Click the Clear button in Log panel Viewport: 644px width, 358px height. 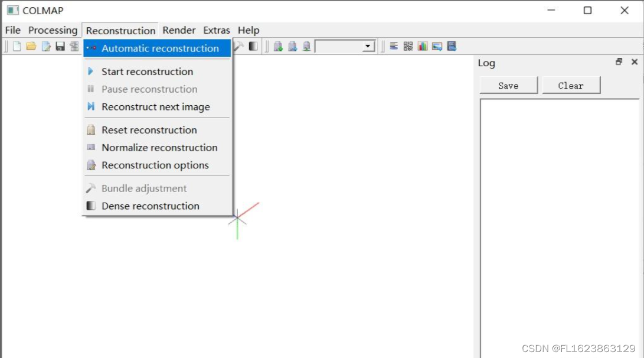(571, 86)
